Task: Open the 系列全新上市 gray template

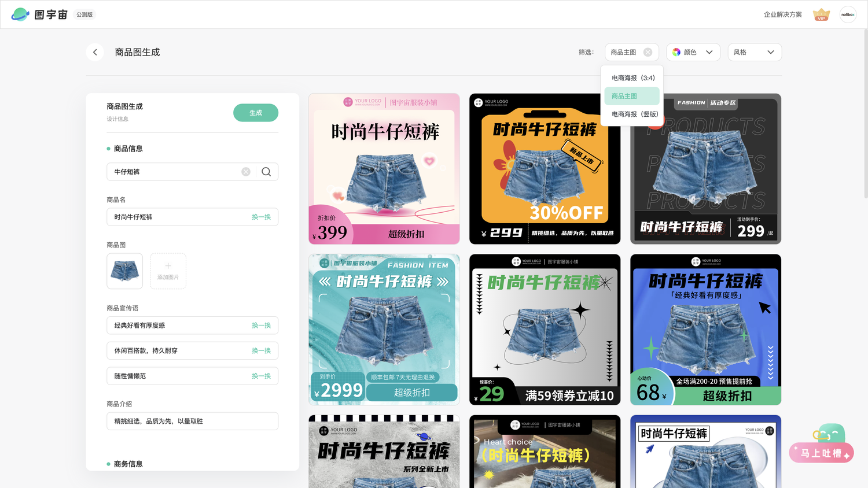Action: (384, 452)
